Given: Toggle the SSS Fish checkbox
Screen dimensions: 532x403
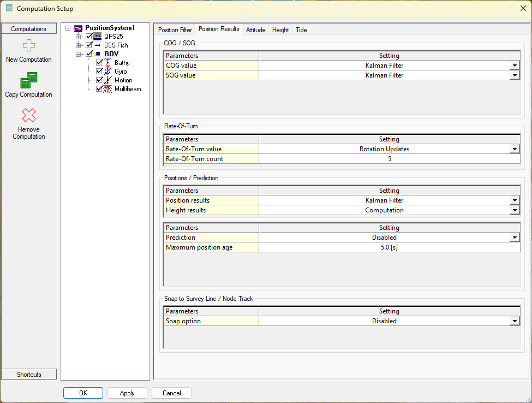Looking at the screenshot, I should tap(89, 45).
